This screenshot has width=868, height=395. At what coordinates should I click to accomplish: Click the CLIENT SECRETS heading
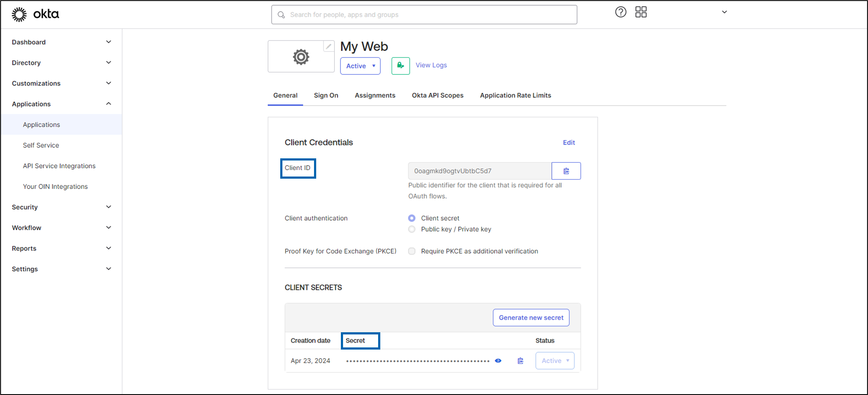(313, 288)
